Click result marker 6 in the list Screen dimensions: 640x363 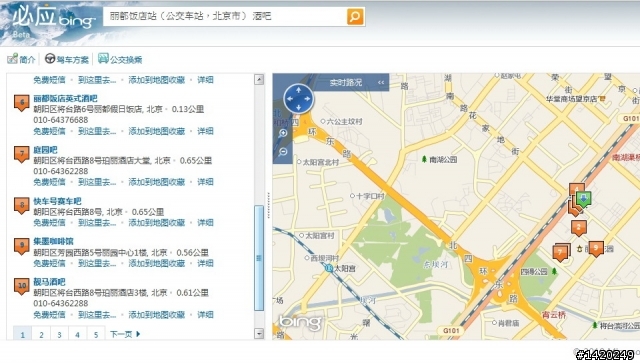tap(22, 103)
